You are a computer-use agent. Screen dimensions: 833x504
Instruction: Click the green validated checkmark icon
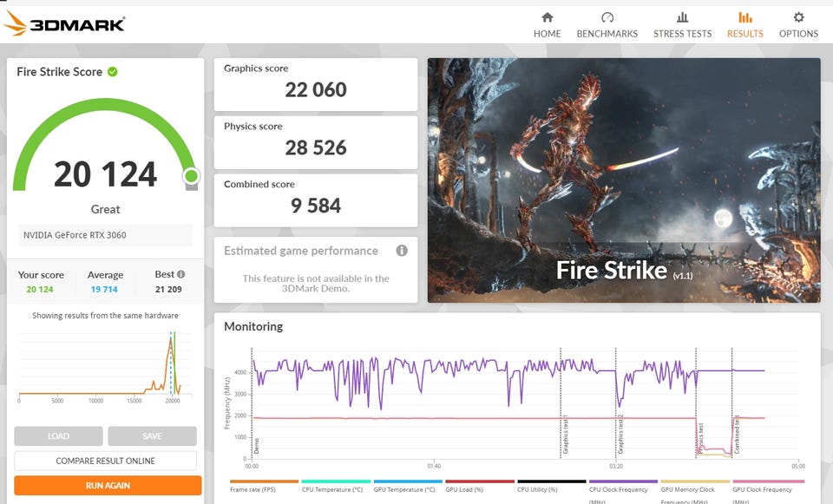click(113, 72)
